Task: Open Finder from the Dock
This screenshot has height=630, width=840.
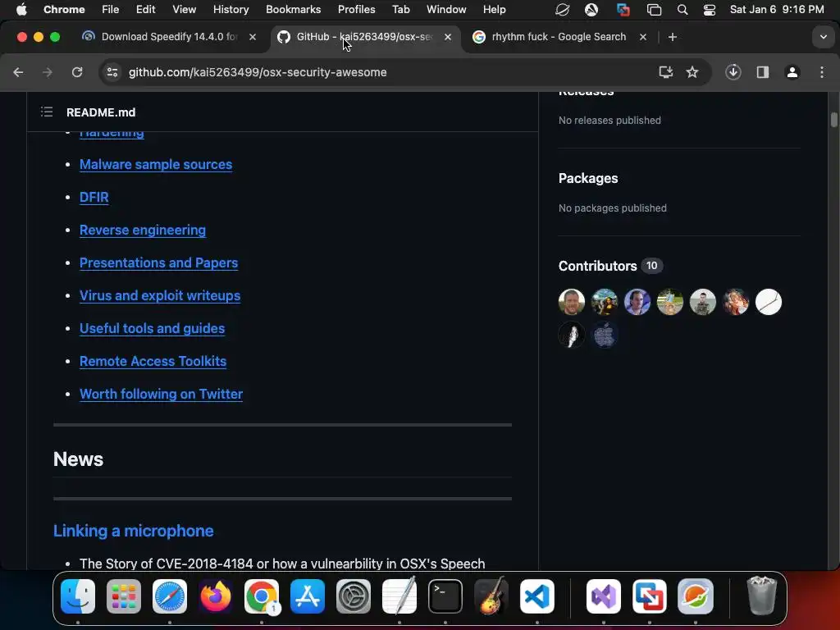Action: [78, 596]
